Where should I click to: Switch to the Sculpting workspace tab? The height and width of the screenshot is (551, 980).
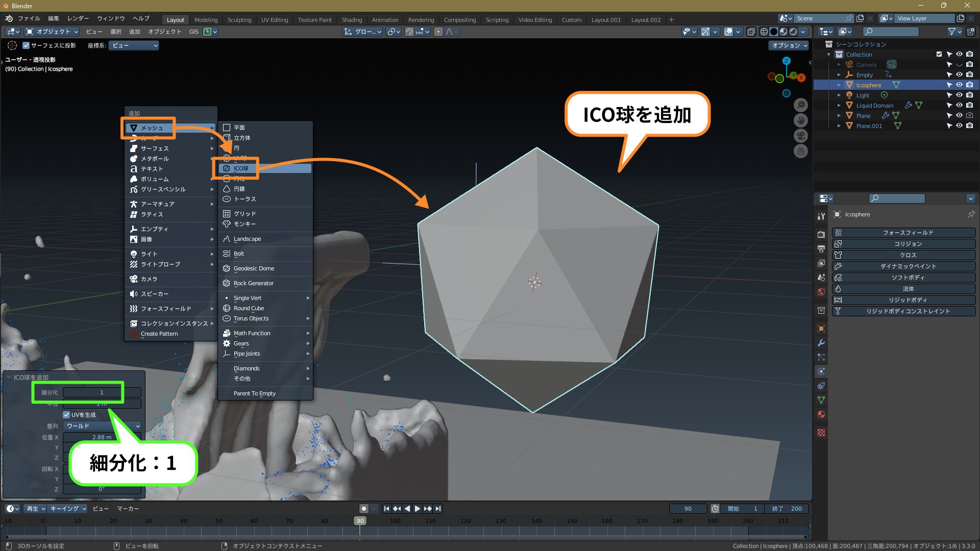click(239, 20)
